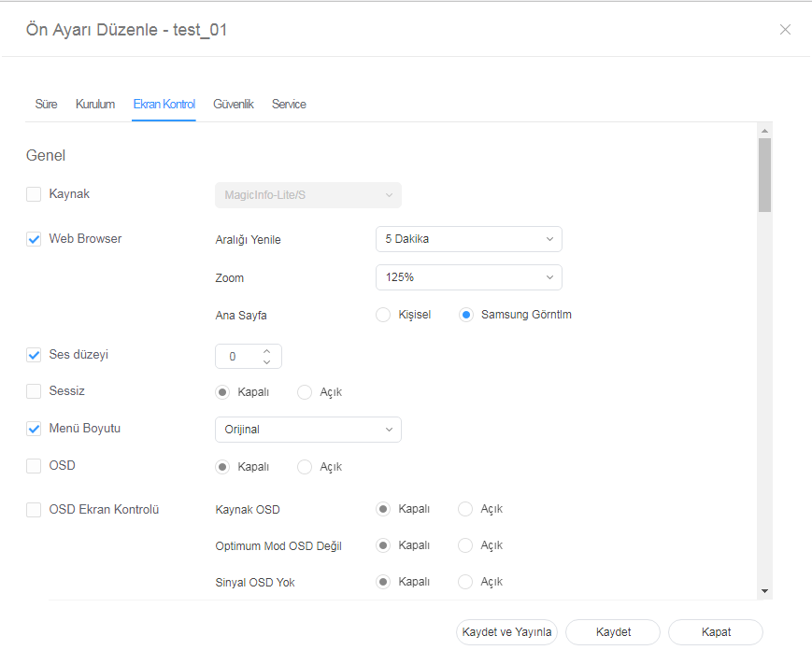The image size is (812, 664).
Task: Toggle the Sessiz checkbox
Action: click(34, 391)
